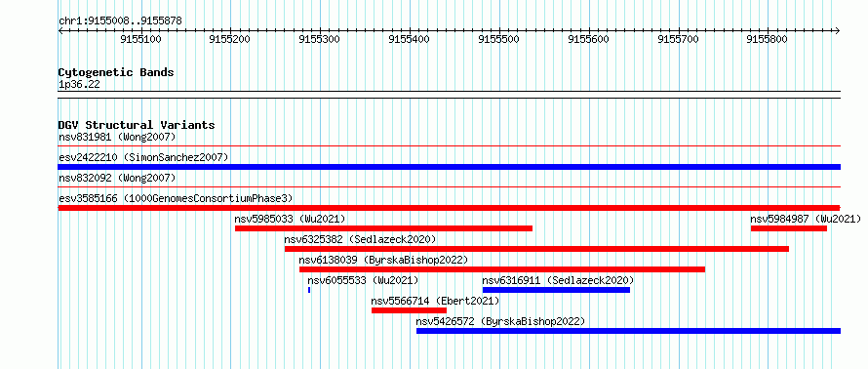Click the red nsv5985033 variant bar
Image resolution: width=868 pixels, height=369 pixels.
[383, 228]
